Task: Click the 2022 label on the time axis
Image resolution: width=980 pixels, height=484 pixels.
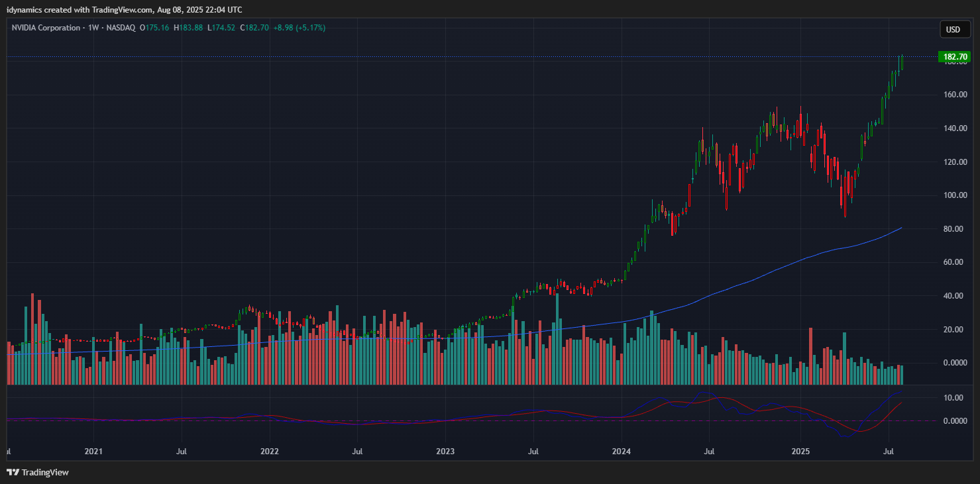Action: (x=269, y=452)
